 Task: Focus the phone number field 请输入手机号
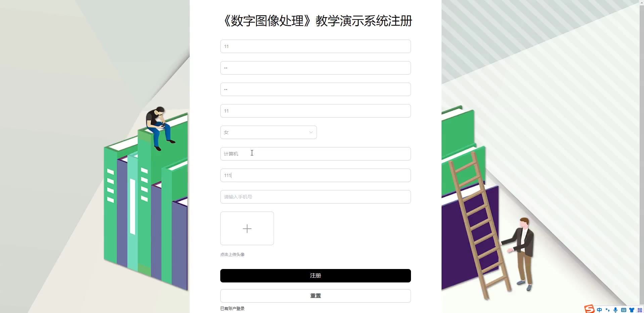click(x=315, y=197)
